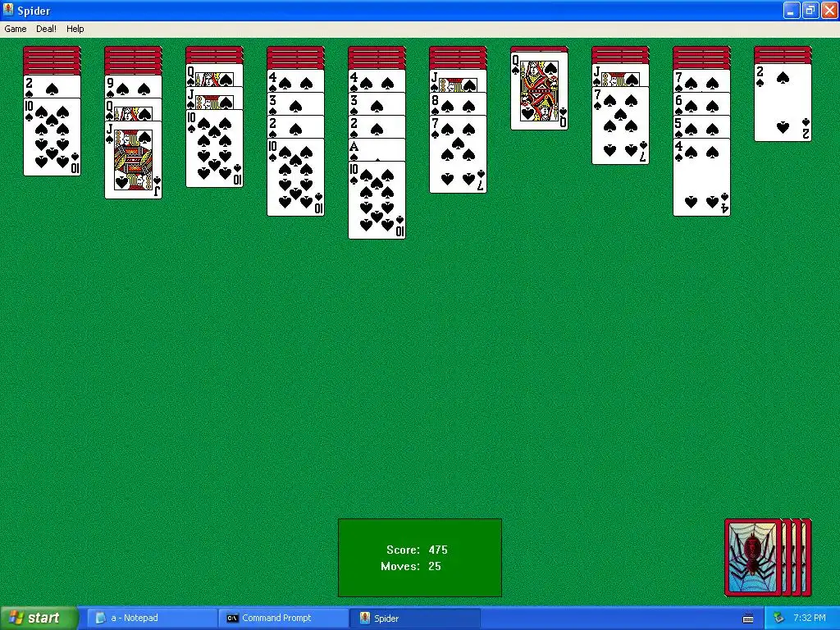Select the 2 of spades in the tenth column
The image size is (840, 630).
pos(783,102)
